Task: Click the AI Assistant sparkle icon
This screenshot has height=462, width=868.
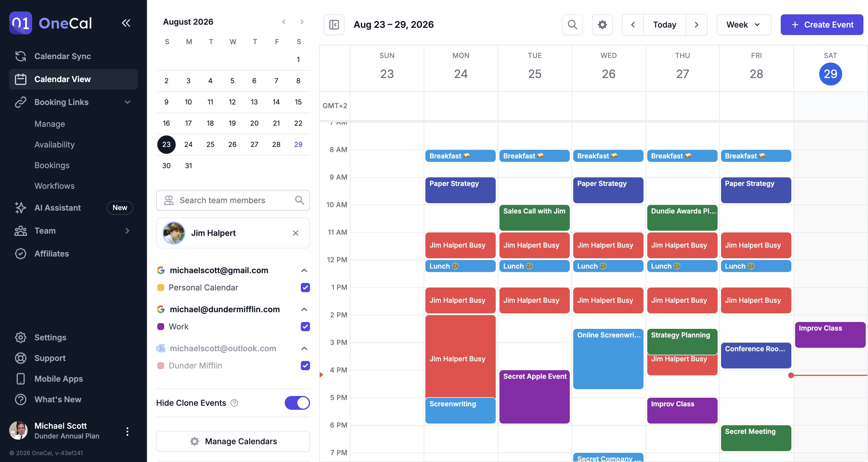Action: 21,207
